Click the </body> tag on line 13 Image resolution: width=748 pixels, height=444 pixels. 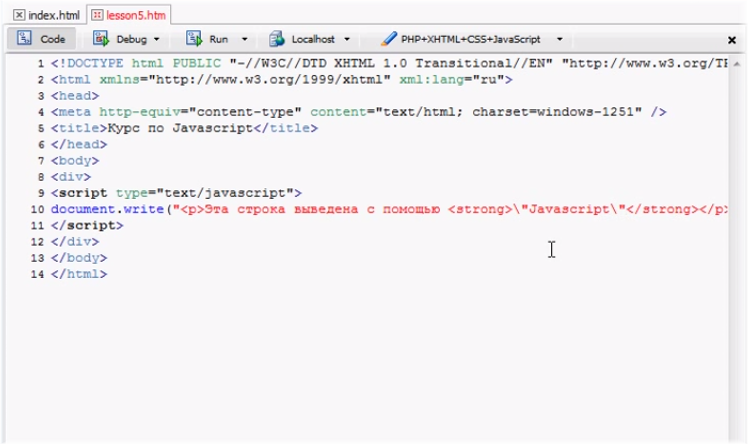tap(79, 258)
